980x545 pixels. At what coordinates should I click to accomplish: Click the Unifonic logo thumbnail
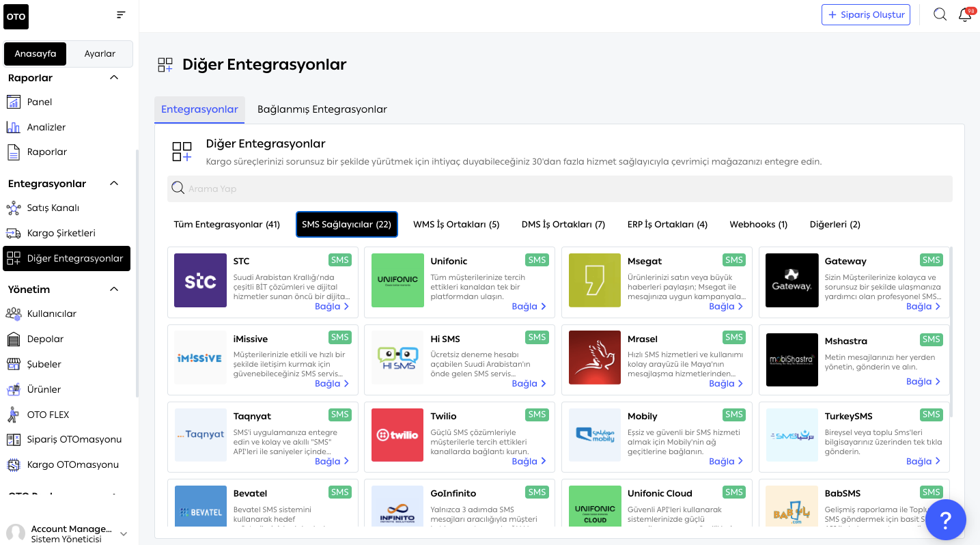coord(397,280)
